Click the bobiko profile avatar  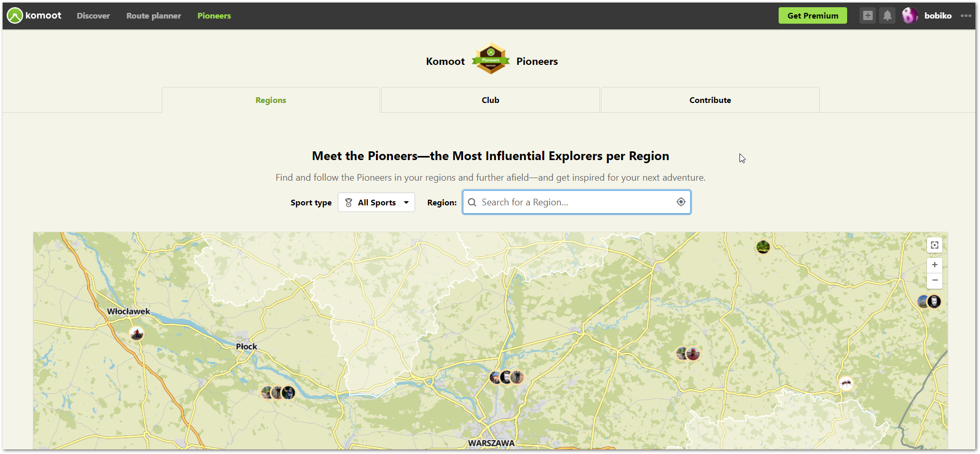point(910,15)
